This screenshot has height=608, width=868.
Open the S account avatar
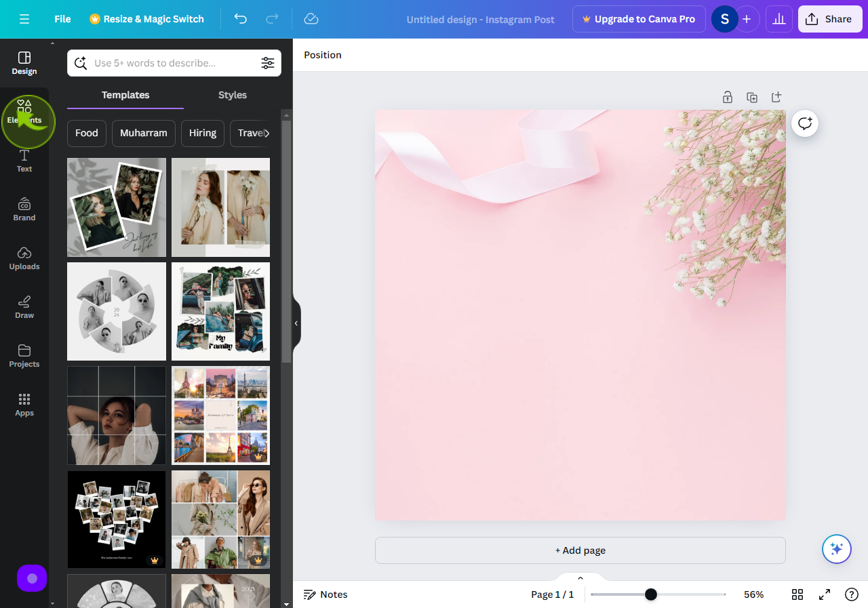(724, 19)
